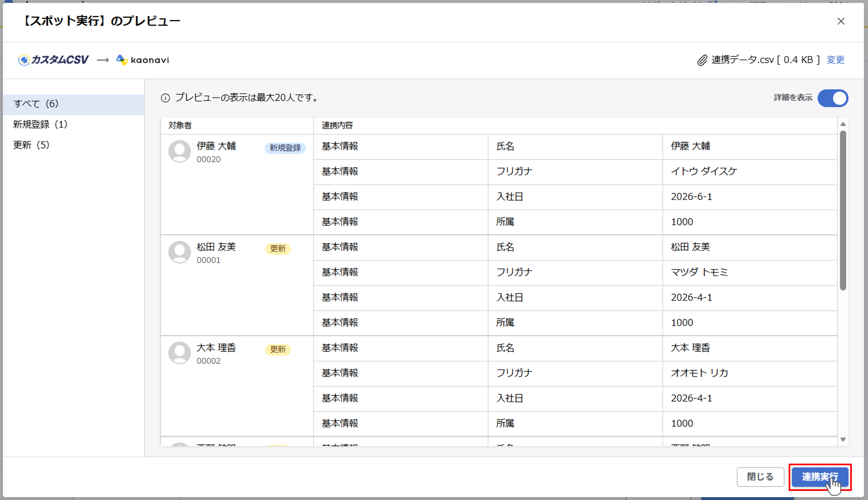Click employee number 00020

tap(208, 159)
